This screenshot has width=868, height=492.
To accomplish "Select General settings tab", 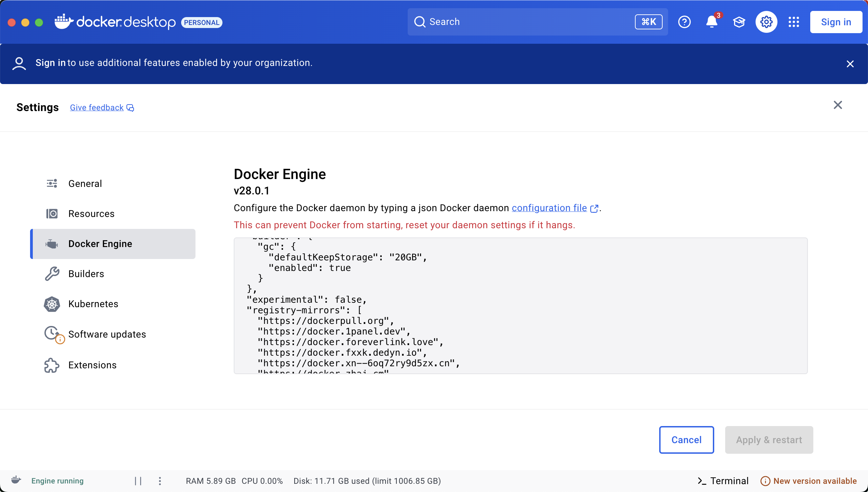I will click(x=85, y=183).
